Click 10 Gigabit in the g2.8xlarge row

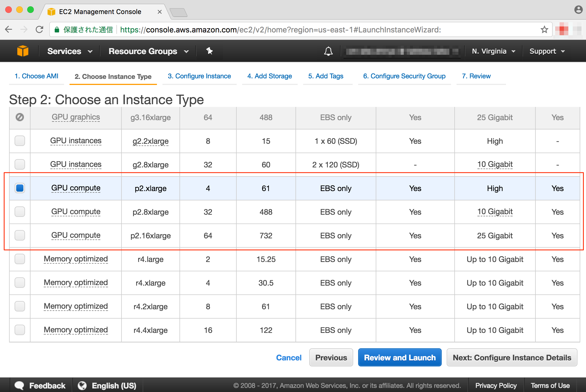(495, 164)
